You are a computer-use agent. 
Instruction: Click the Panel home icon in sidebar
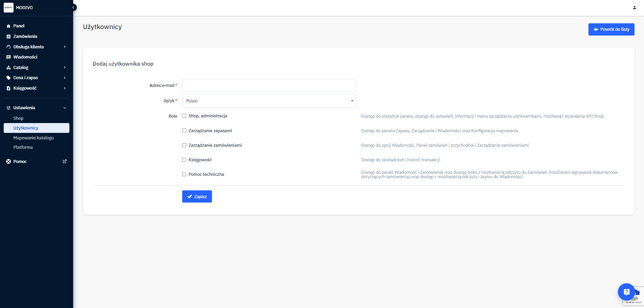point(8,26)
